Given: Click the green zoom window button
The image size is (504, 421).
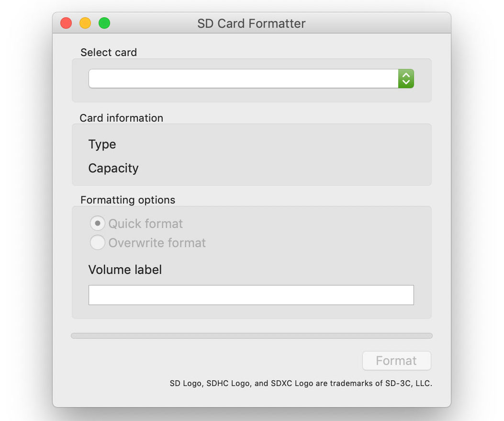Looking at the screenshot, I should (104, 23).
